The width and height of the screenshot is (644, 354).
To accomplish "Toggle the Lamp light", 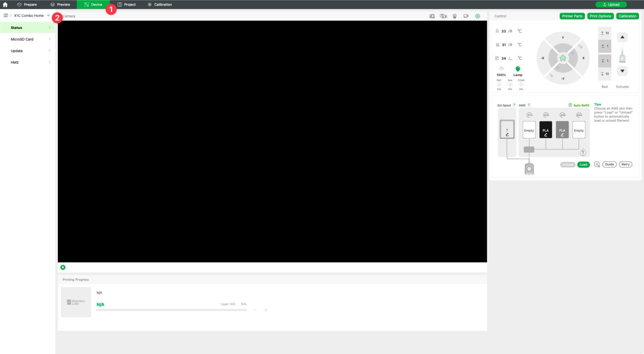I will 518,69.
